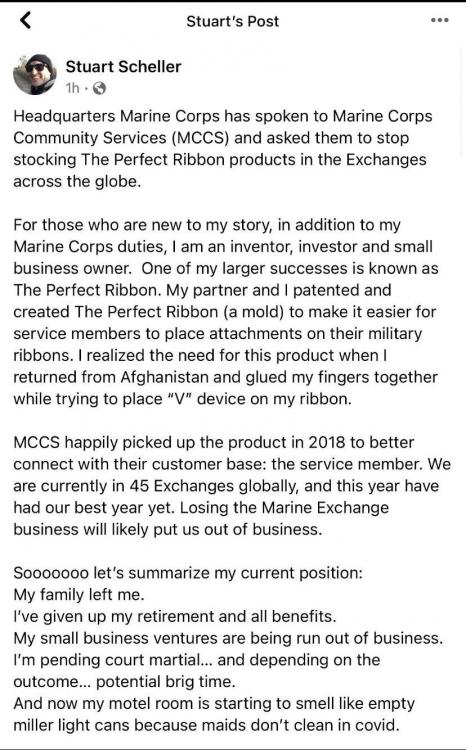This screenshot has height=750, width=466.
Task: Click the paragraph starting Headquarters Marine Corps
Action: tap(222, 149)
